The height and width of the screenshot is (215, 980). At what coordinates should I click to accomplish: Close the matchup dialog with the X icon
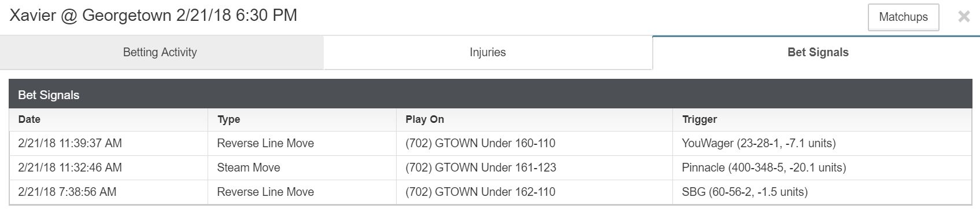tap(963, 17)
